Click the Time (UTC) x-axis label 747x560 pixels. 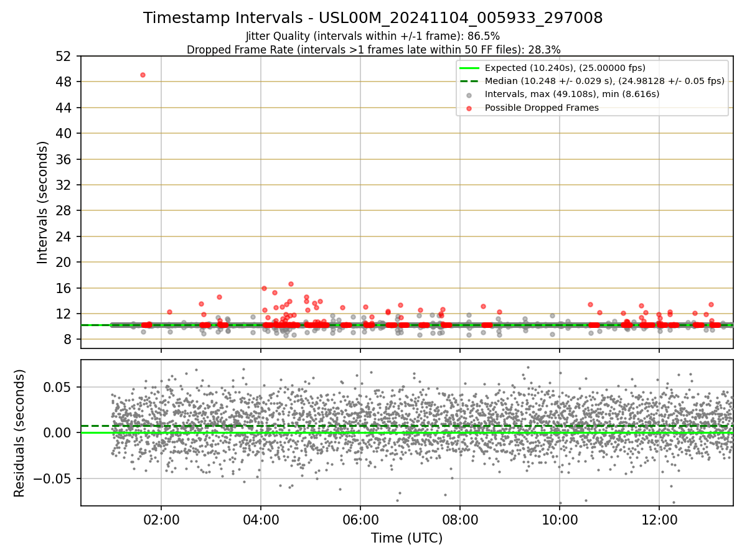tap(406, 538)
